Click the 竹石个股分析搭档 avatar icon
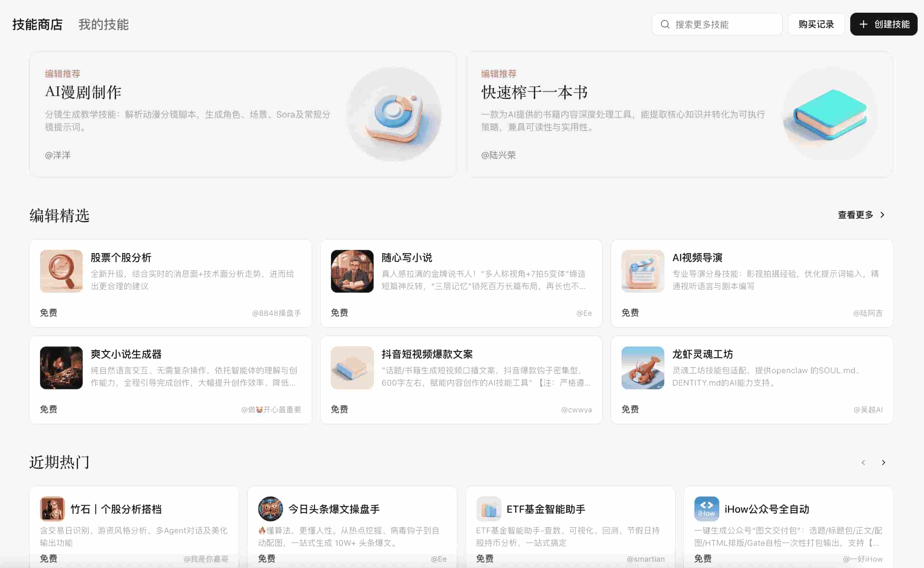Image resolution: width=924 pixels, height=568 pixels. click(52, 509)
